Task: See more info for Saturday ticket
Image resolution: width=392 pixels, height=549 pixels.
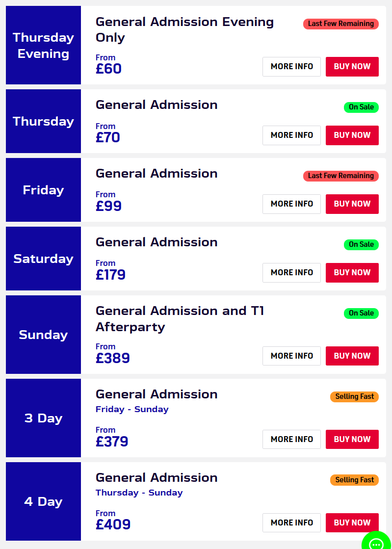Action: coord(291,272)
